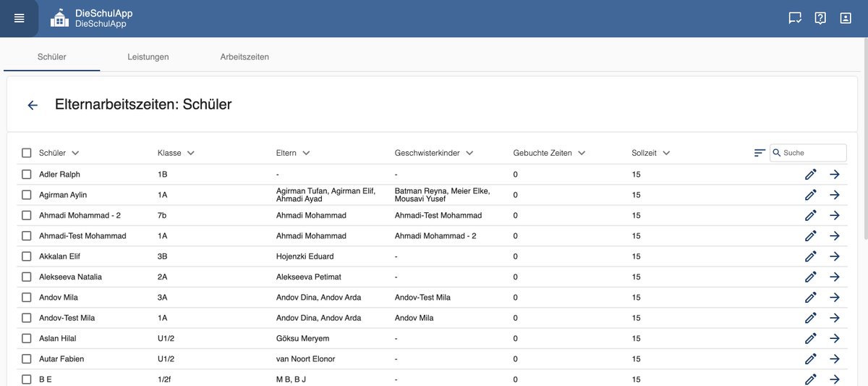Screen dimensions: 868x386
Task: Check the Agirman Aylin row checkbox
Action: pyautogui.click(x=27, y=195)
